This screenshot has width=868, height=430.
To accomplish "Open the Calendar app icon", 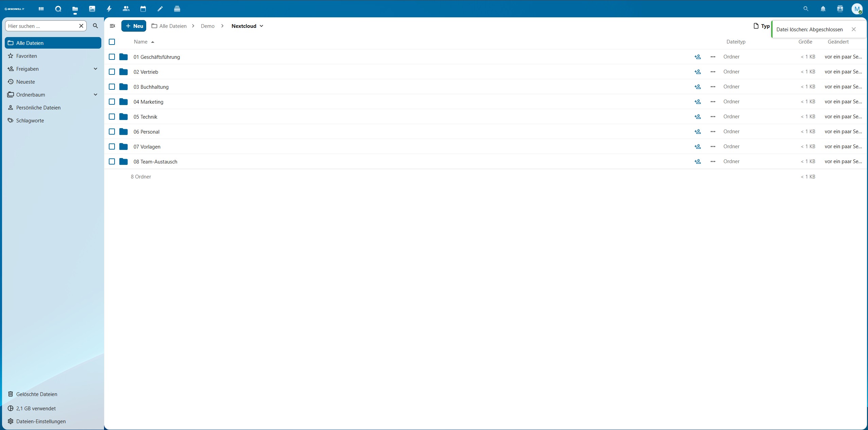I will coord(143,9).
